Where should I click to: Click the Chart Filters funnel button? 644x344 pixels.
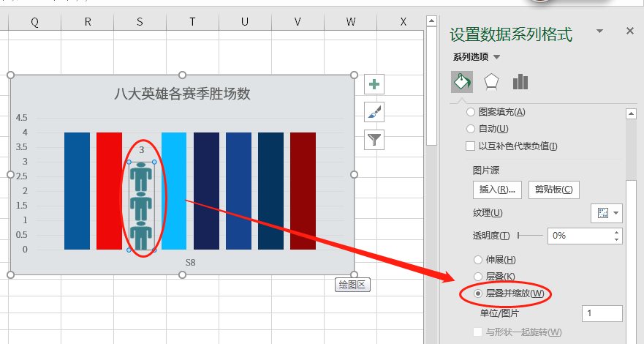[374, 139]
